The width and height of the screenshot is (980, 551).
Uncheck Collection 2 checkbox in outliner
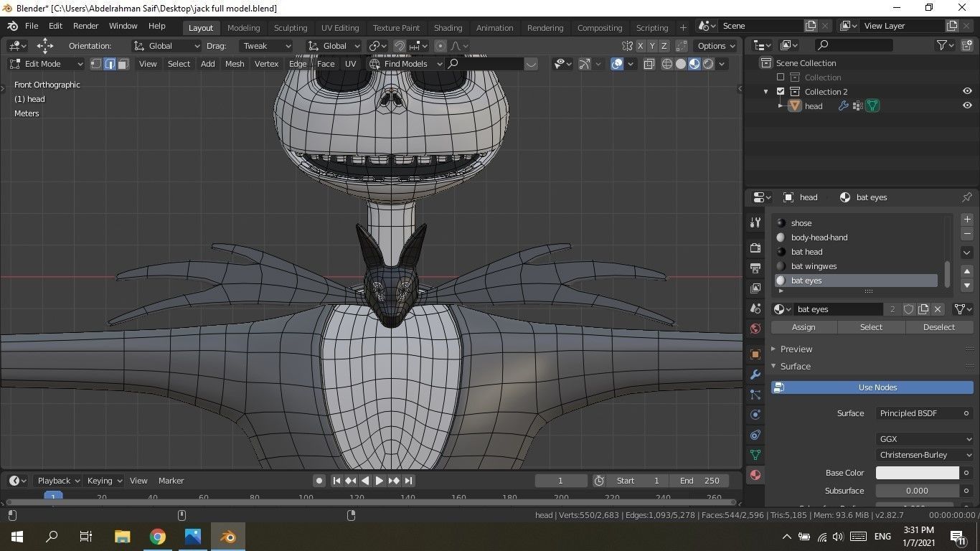[x=781, y=91]
